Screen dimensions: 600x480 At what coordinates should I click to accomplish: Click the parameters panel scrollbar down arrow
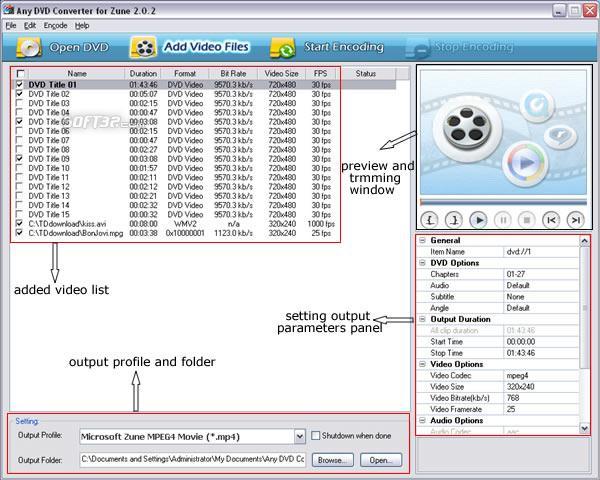584,428
